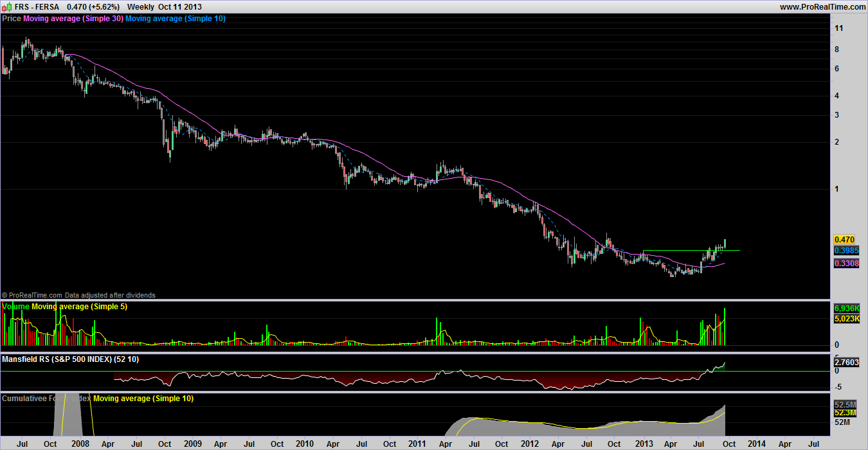Select the yellow Moving average (Simple 5) label
The image size is (868, 450).
click(x=80, y=307)
